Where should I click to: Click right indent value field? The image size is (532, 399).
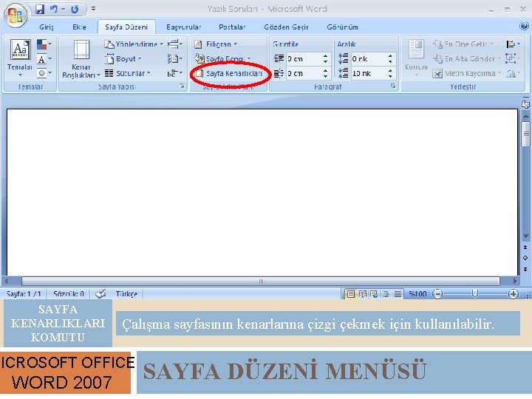(303, 73)
